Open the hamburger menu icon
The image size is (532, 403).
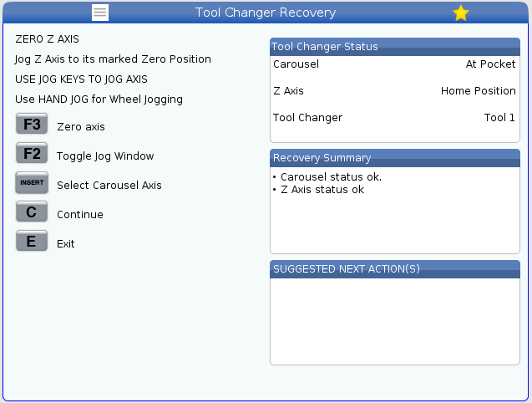click(x=100, y=13)
